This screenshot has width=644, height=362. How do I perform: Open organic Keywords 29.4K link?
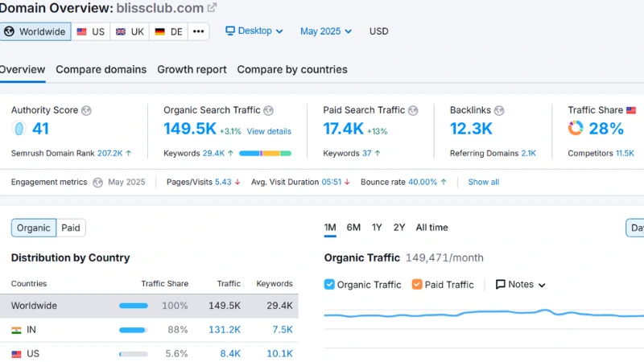[213, 153]
